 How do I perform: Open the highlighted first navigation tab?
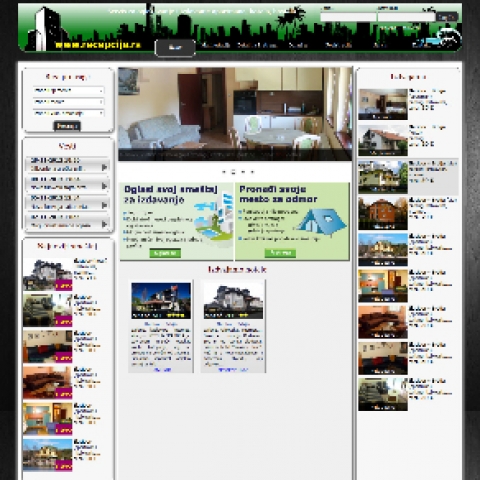click(175, 48)
